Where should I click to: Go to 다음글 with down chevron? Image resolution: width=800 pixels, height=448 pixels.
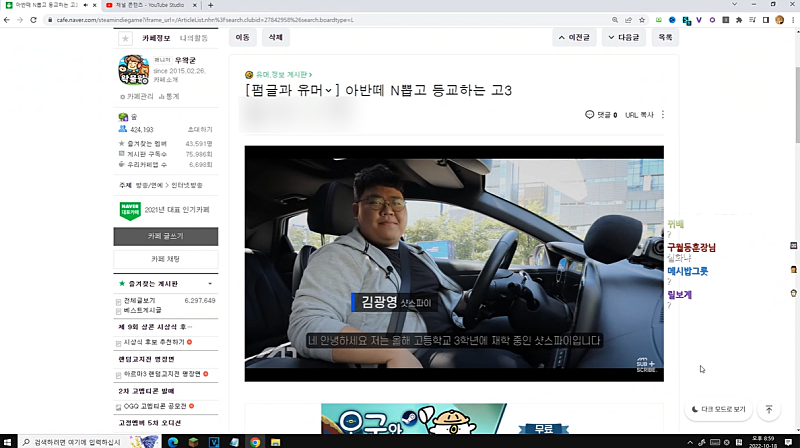point(622,37)
